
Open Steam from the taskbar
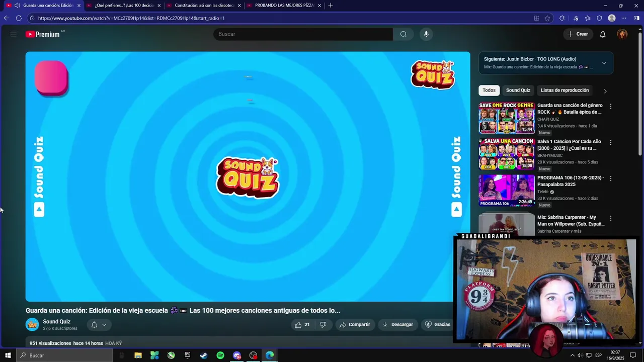point(204,355)
